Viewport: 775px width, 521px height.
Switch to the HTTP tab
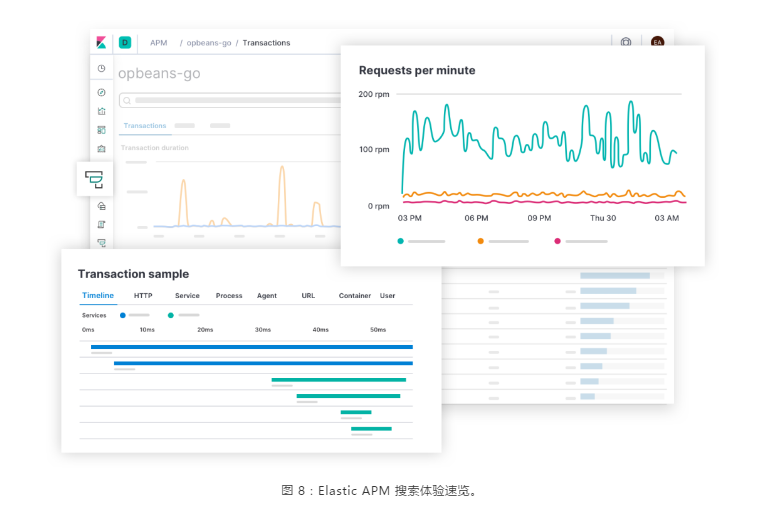coord(143,296)
